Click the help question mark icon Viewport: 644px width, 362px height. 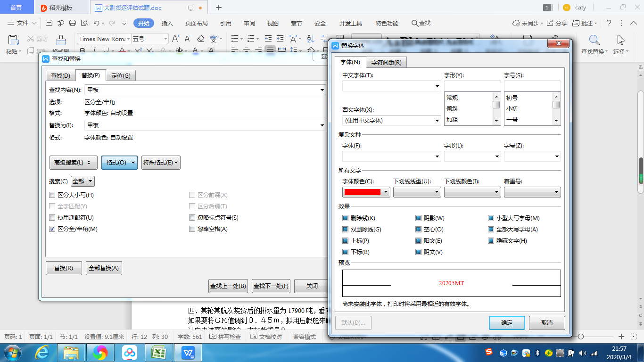pos(609,23)
